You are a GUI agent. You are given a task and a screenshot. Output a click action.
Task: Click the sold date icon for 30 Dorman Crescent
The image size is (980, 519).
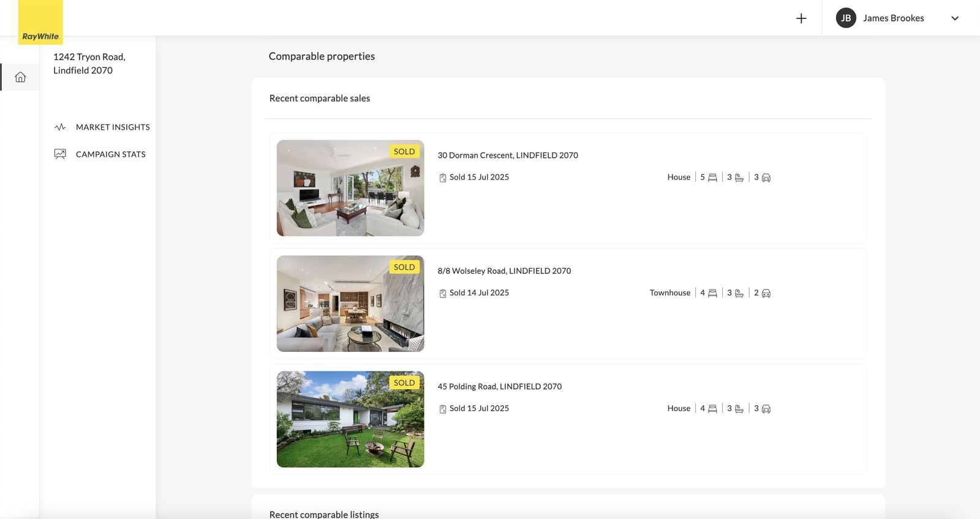point(443,177)
